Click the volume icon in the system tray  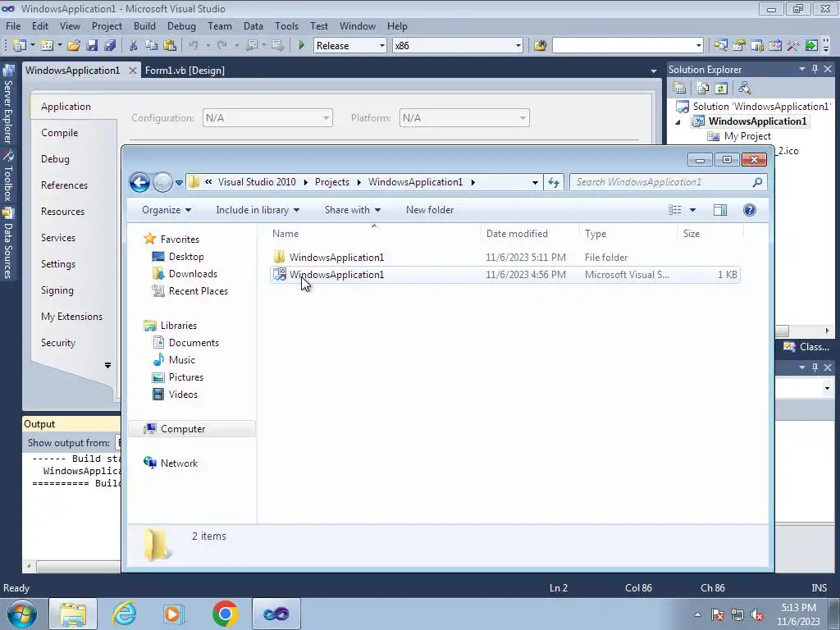[x=757, y=615]
